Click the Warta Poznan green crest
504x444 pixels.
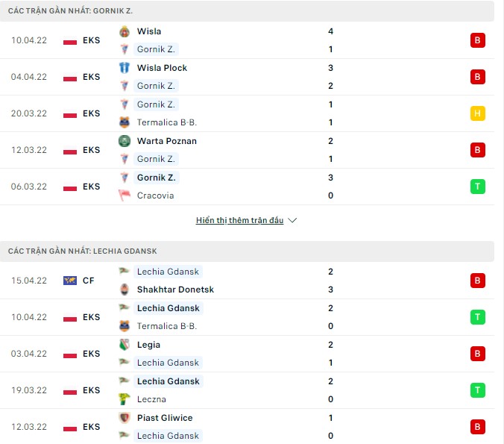(125, 141)
